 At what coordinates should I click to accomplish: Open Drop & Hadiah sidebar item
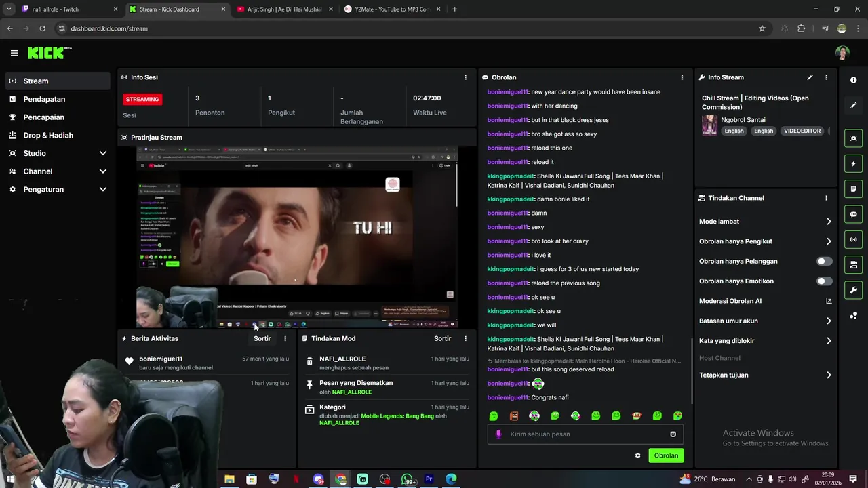(58, 136)
